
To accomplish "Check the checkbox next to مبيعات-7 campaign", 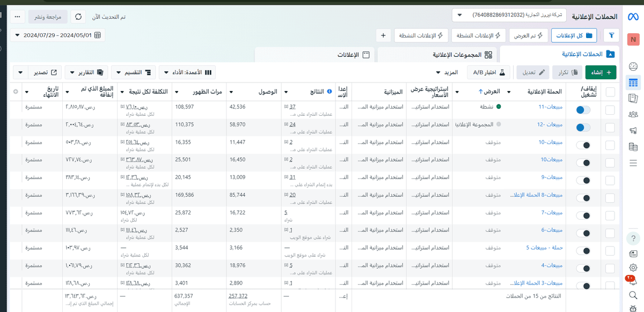I will pos(609,213).
